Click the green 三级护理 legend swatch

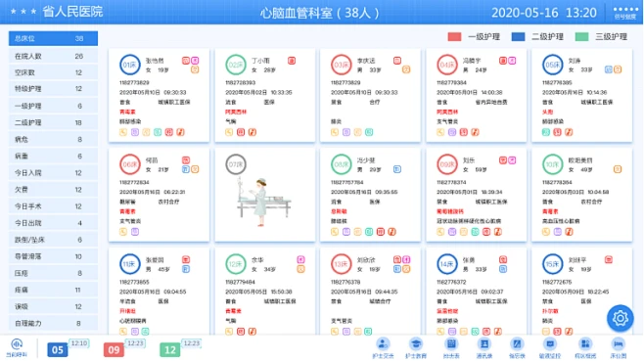pyautogui.click(x=582, y=37)
